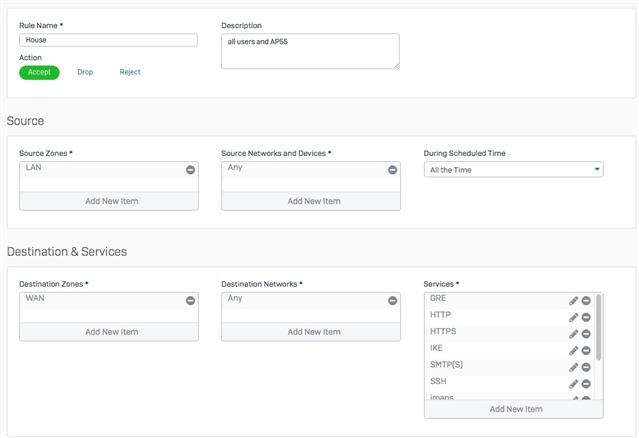Remove the SMTP(S) service entry
Viewport: 639px width, 438px height.
(586, 368)
